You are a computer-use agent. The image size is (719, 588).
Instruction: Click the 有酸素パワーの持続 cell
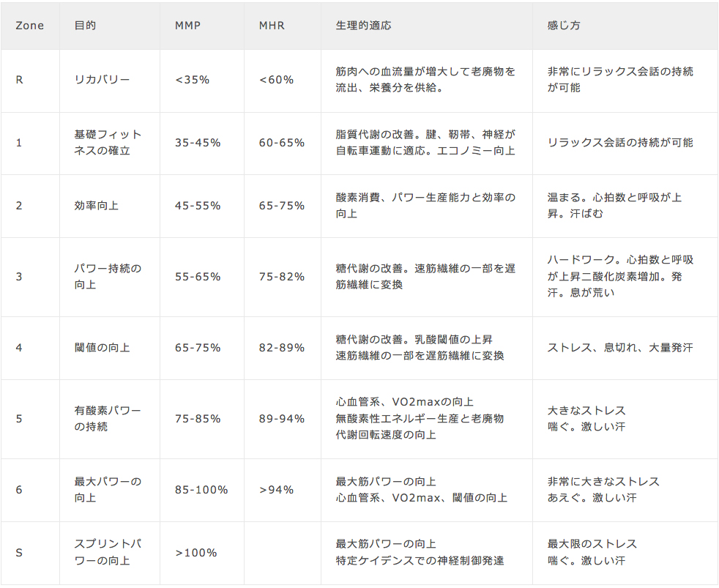[108, 419]
